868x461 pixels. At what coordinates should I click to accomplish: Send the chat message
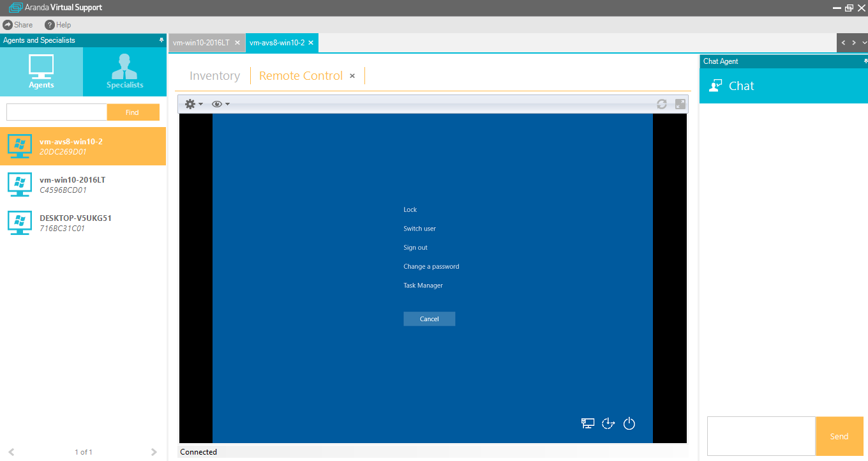click(839, 436)
